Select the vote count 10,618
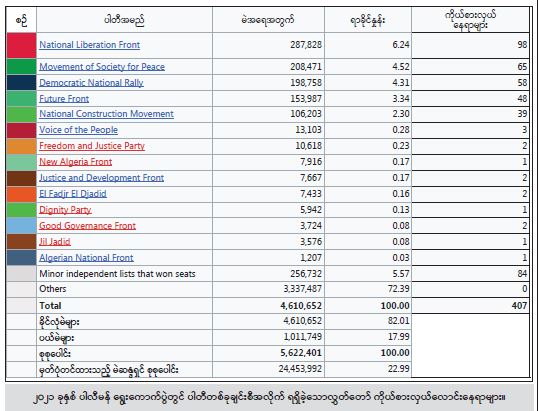Image resolution: width=538 pixels, height=411 pixels. click(x=309, y=146)
